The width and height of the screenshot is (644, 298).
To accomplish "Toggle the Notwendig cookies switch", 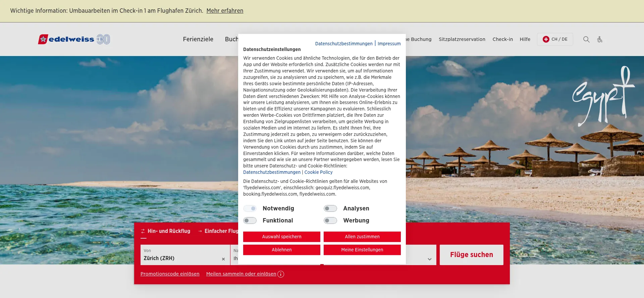I will tap(250, 208).
